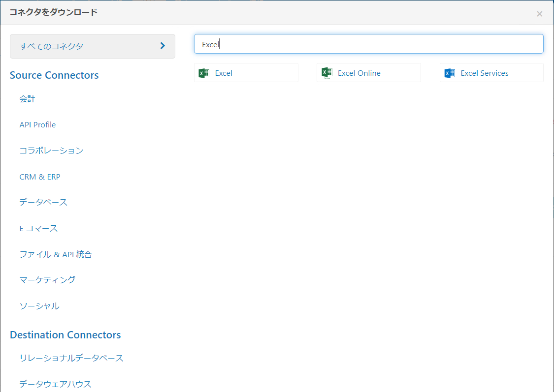Open the E コマース category

click(38, 228)
